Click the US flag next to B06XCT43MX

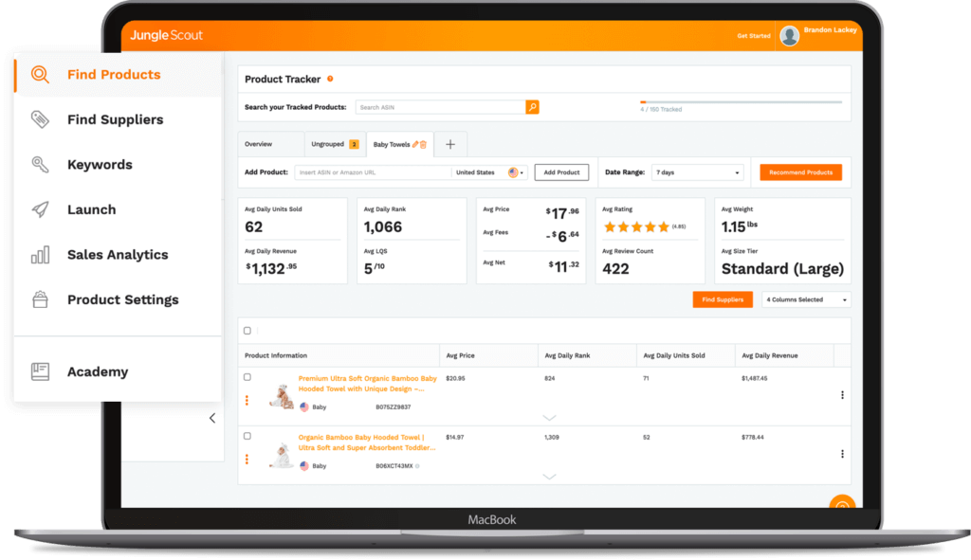pos(304,466)
